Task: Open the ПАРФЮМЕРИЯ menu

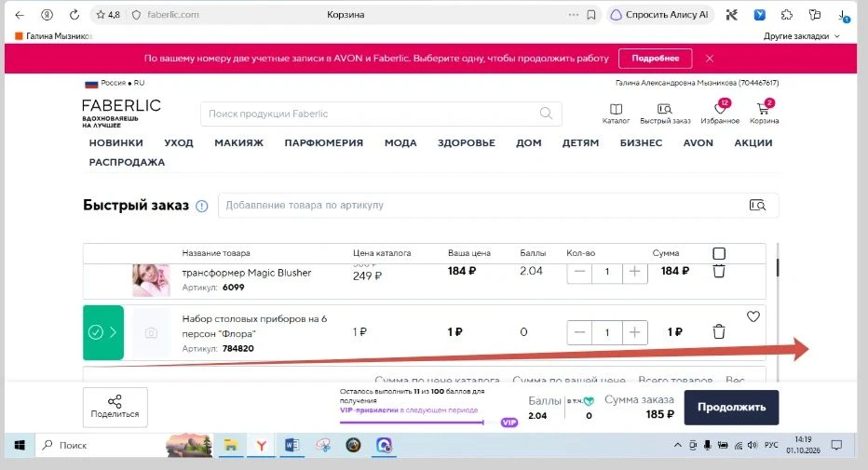Action: pyautogui.click(x=324, y=142)
